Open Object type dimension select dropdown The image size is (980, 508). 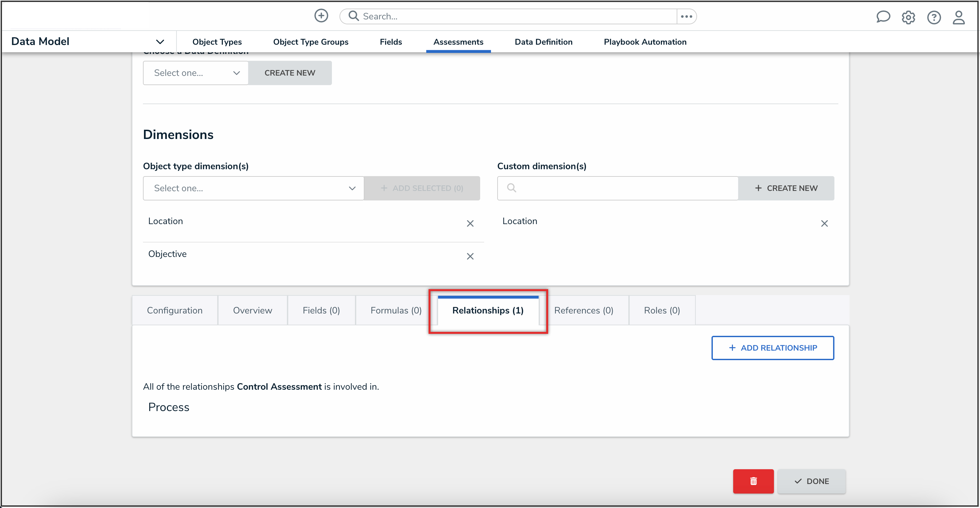click(253, 188)
